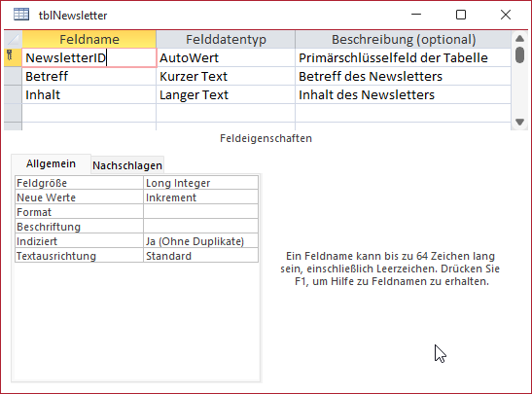532x394 pixels.
Task: Minimize the tblNewsletter window
Action: [416, 15]
